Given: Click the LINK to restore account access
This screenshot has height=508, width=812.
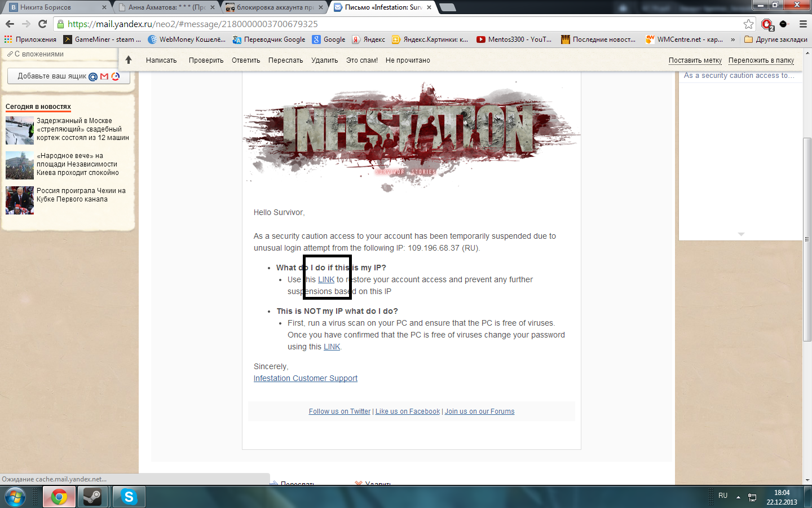Looking at the screenshot, I should [x=326, y=279].
